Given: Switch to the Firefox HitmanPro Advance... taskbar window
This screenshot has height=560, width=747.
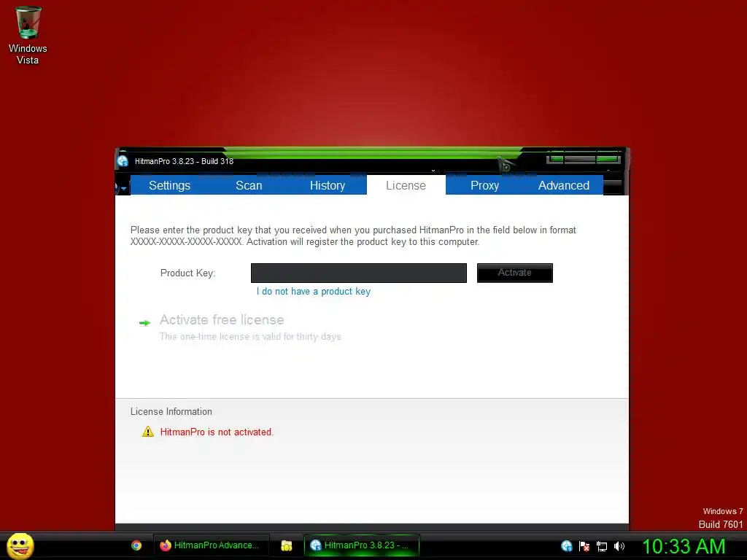Looking at the screenshot, I should click(x=211, y=545).
